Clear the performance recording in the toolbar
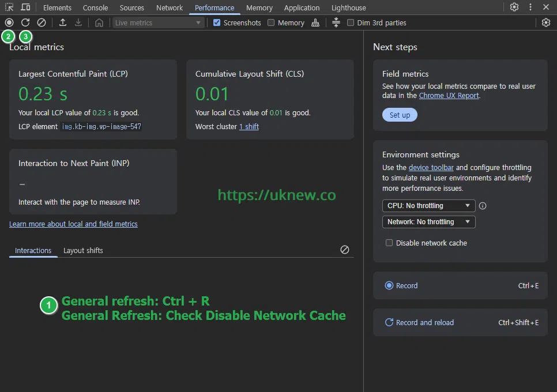Image resolution: width=557 pixels, height=392 pixels. point(42,22)
